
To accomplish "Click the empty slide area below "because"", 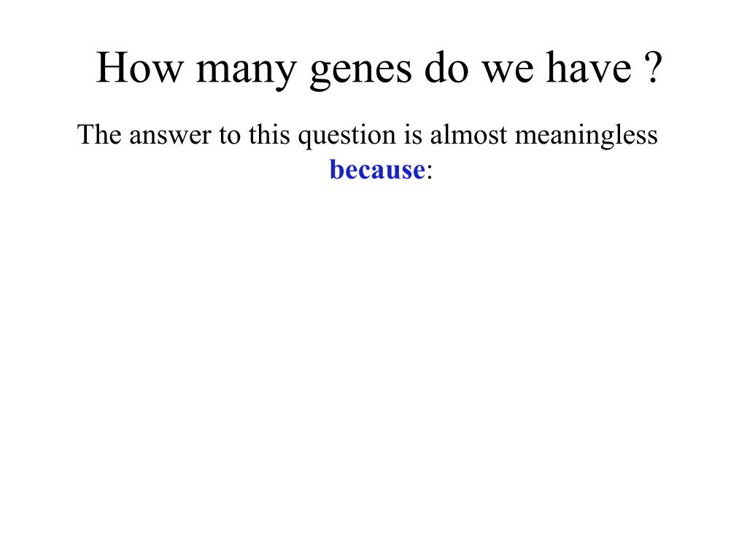I will tap(373, 362).
